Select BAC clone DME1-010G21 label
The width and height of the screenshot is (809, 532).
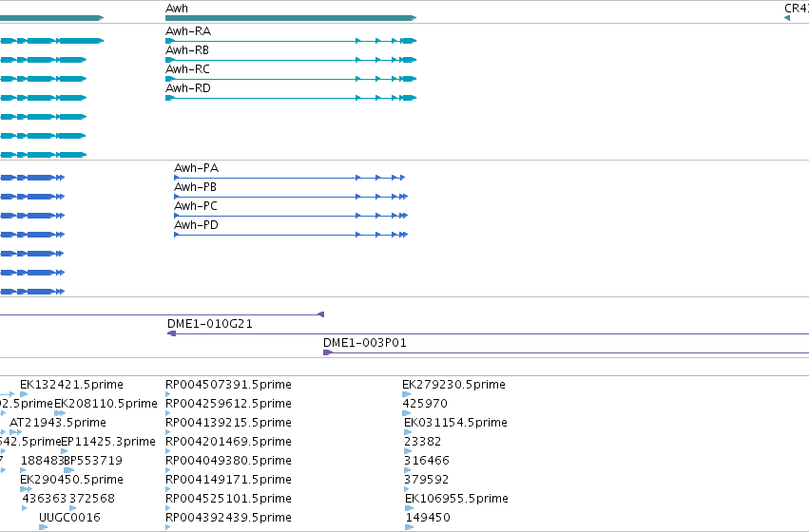point(210,324)
